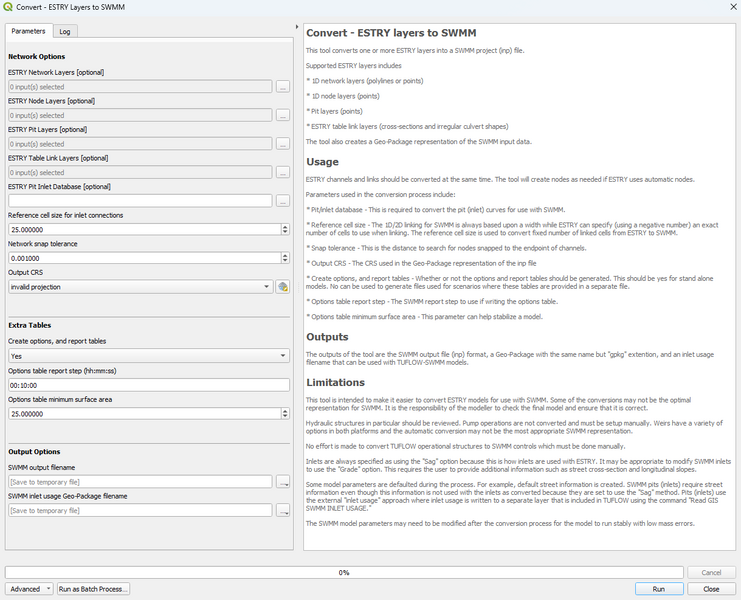Browse ESTRY Table Link Layers inputs
This screenshot has width=741, height=600.
283,173
